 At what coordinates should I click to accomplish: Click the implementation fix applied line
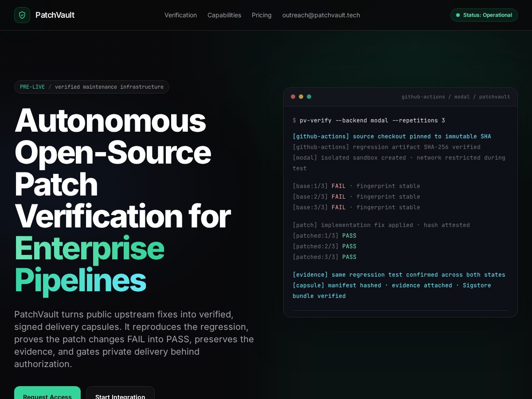[x=381, y=225]
